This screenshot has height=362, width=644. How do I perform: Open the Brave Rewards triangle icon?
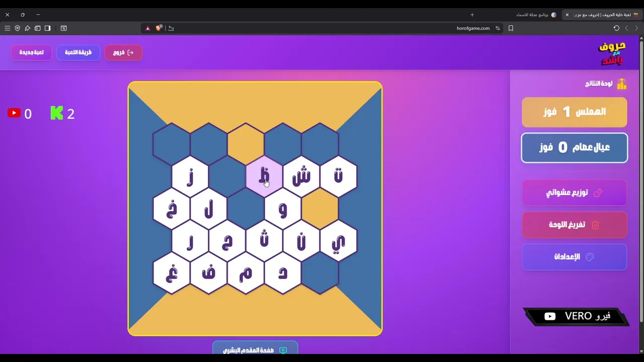click(x=147, y=28)
